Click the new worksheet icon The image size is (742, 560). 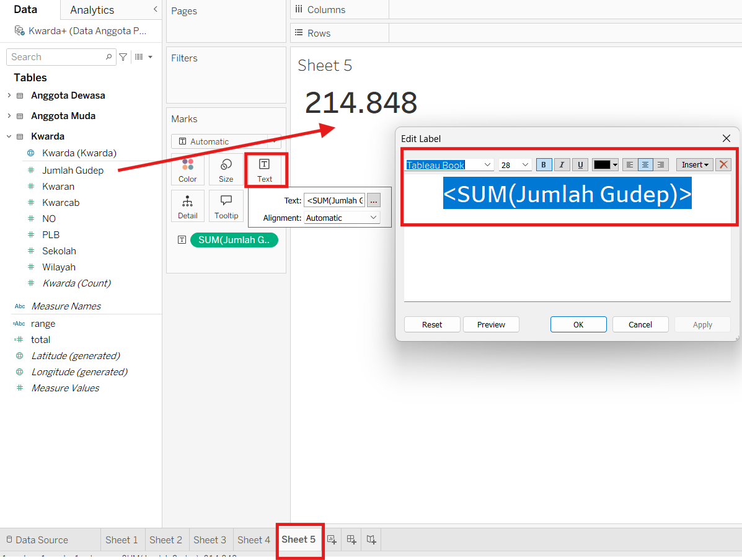[332, 540]
